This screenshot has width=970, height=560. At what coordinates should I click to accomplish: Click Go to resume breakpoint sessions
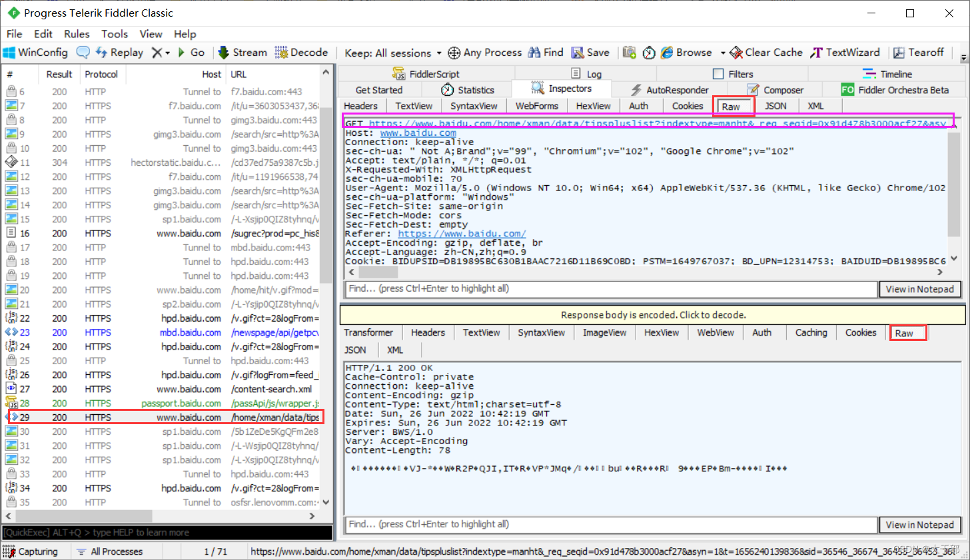[191, 53]
